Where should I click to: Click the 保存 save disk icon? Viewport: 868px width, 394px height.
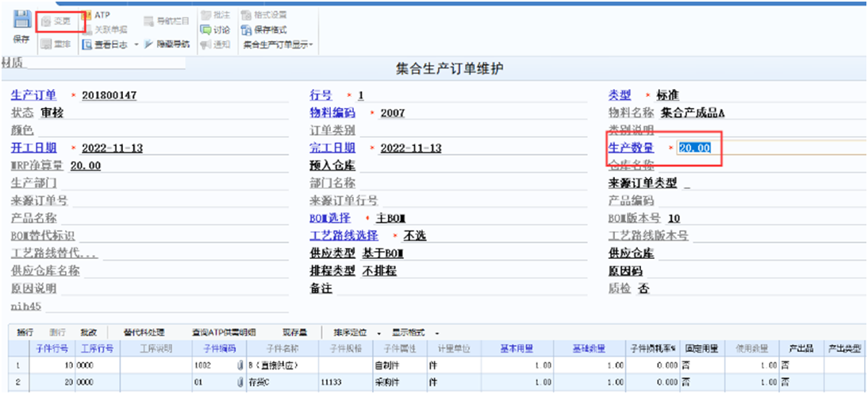tap(22, 21)
